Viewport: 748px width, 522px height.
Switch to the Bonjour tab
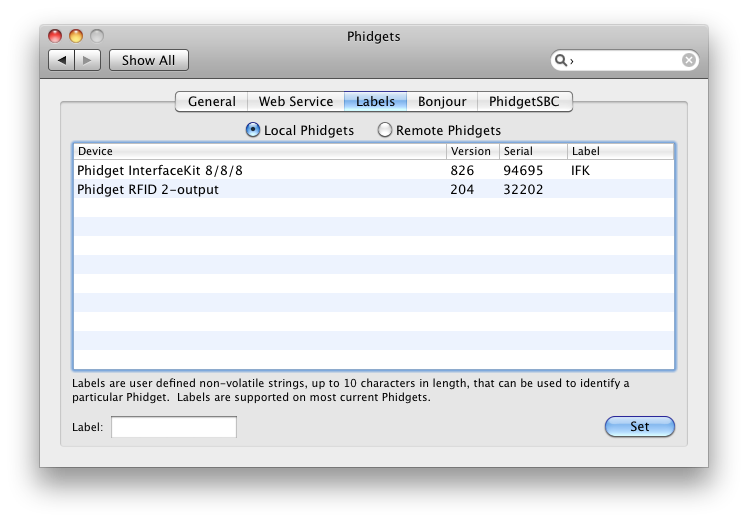(442, 102)
